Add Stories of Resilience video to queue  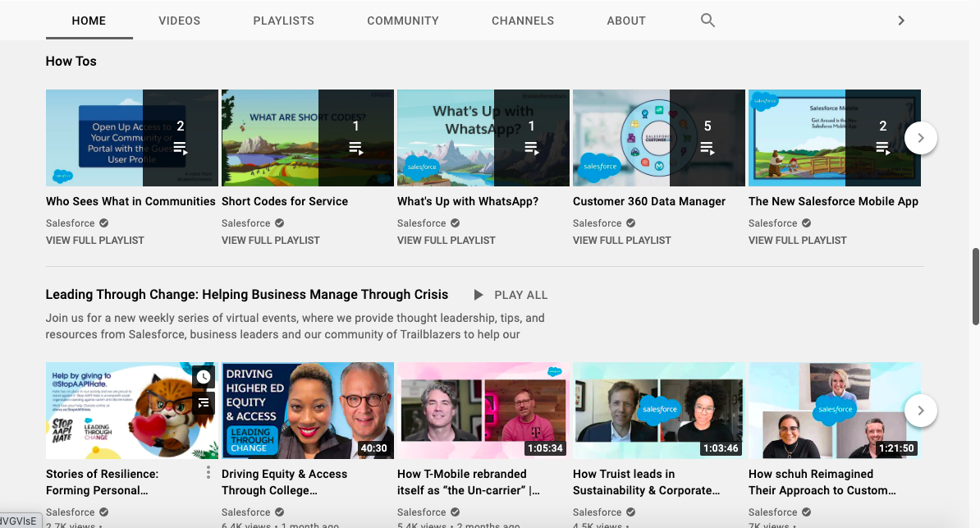204,403
